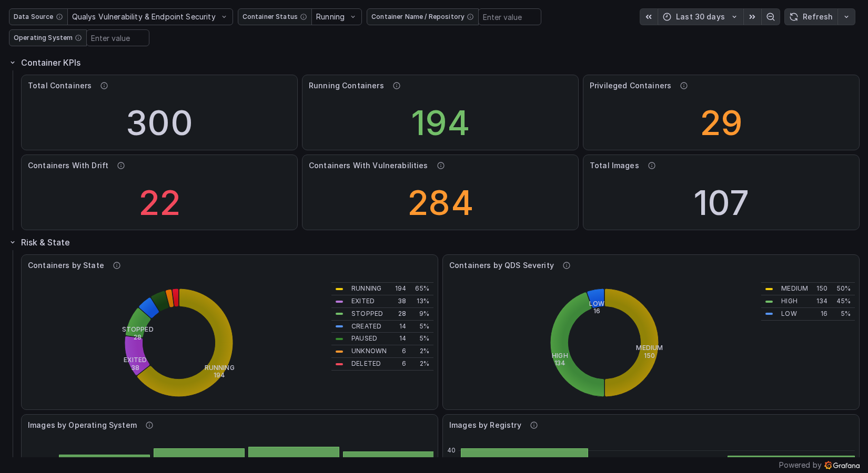Open the Data Source dropdown

150,17
